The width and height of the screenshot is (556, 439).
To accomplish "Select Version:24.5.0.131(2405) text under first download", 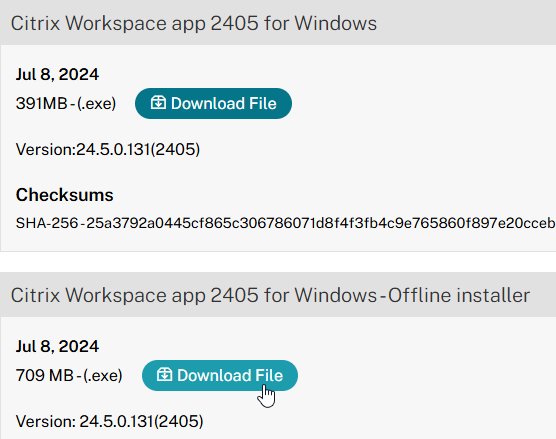I will point(108,149).
